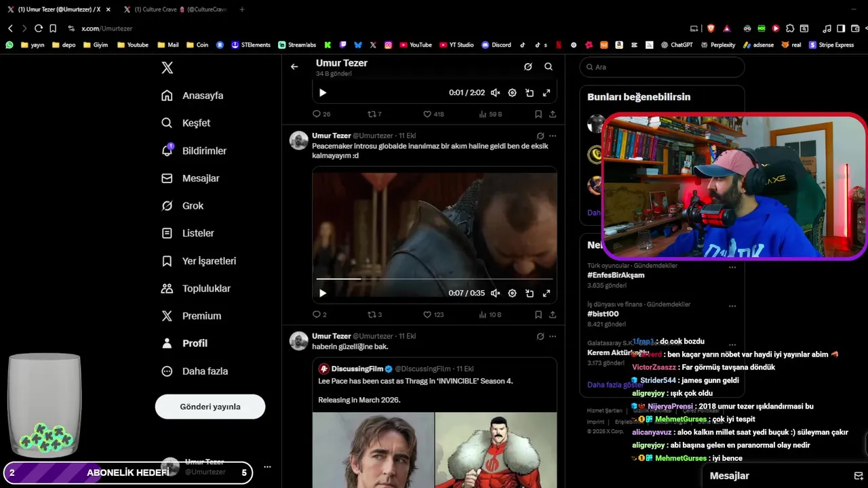The width and height of the screenshot is (868, 488).
Task: Open the 'yayın' bookmarks folder
Action: pos(33,45)
